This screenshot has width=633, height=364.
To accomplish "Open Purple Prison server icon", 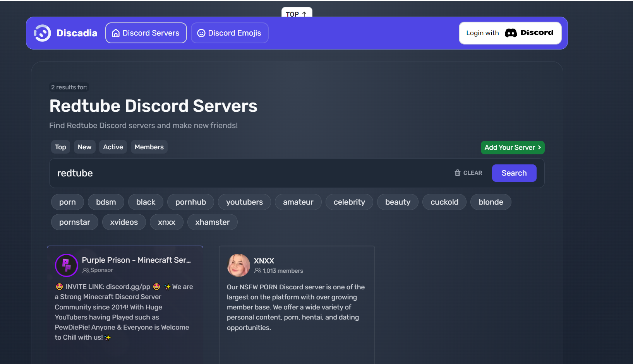I will 67,265.
